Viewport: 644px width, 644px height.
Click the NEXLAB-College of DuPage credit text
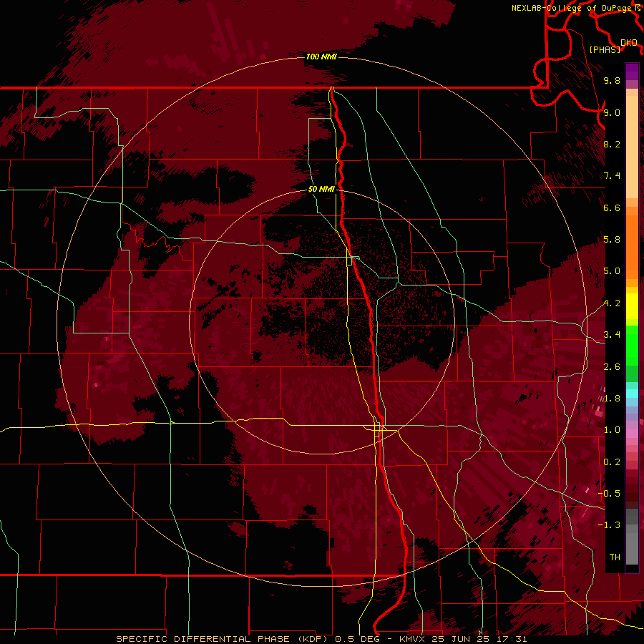point(572,8)
